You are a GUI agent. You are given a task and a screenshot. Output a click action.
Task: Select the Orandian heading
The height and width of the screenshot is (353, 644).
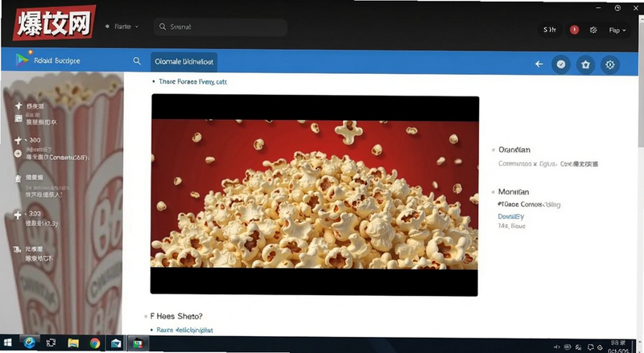(514, 150)
